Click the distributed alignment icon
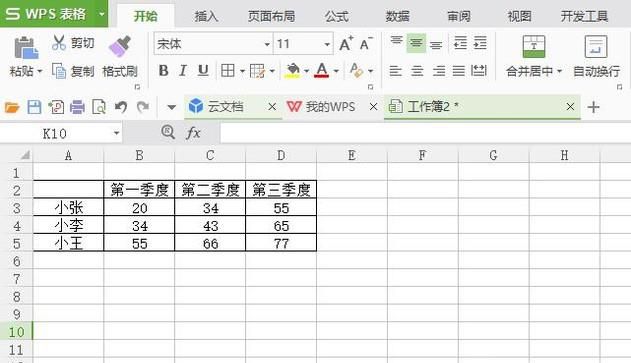 click(478, 71)
